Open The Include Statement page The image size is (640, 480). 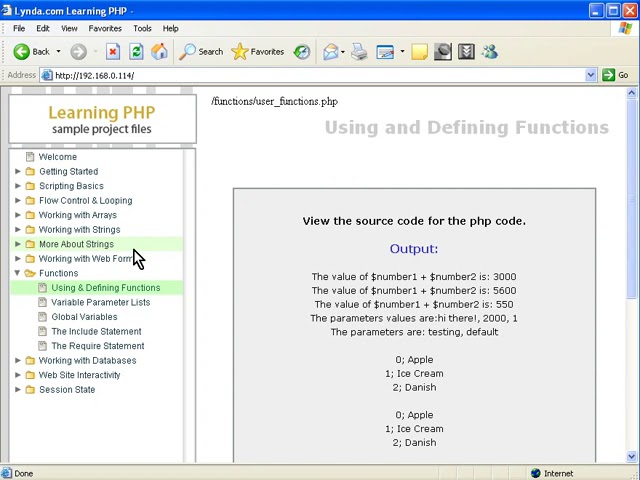[96, 331]
